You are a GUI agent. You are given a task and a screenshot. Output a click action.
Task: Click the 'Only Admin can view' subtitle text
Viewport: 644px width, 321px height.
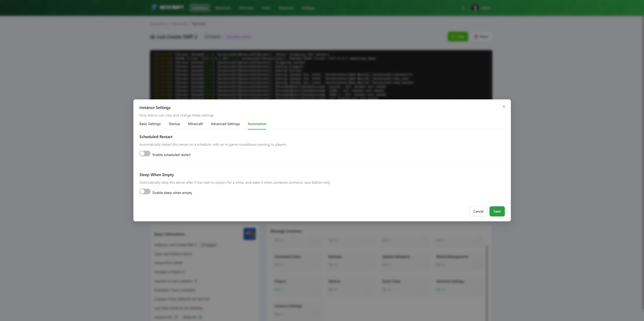[x=177, y=115]
